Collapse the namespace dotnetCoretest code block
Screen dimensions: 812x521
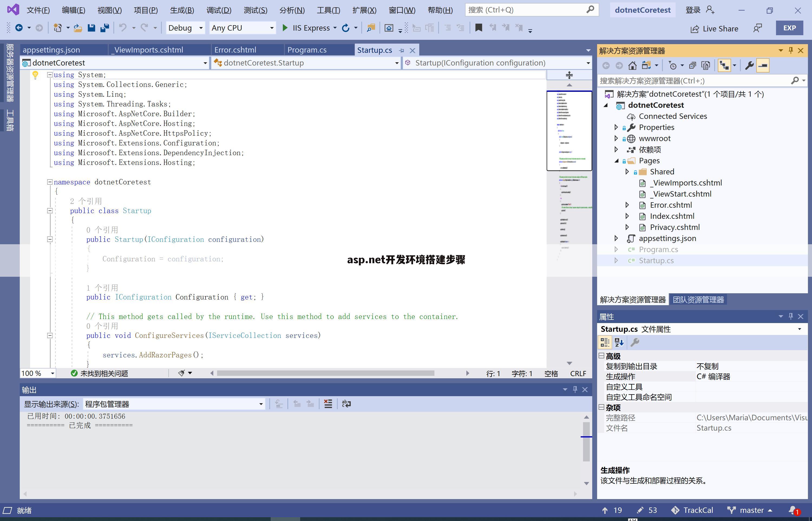pyautogui.click(x=50, y=182)
